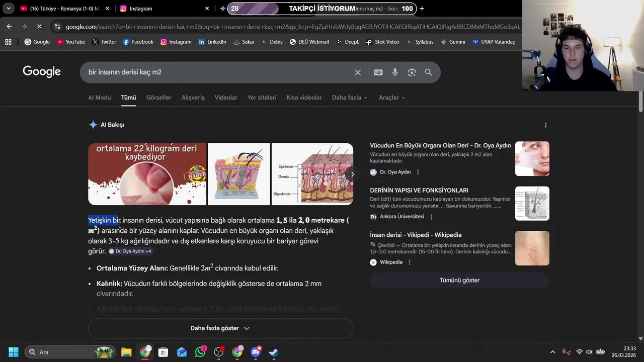Screen dimensions: 644x362
Task: Expand the Araçlar menu
Action: click(x=391, y=98)
